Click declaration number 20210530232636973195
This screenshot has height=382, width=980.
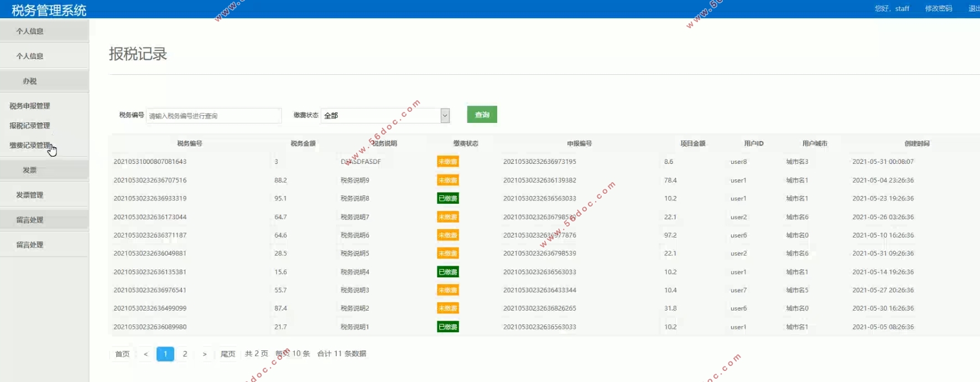[x=540, y=162]
